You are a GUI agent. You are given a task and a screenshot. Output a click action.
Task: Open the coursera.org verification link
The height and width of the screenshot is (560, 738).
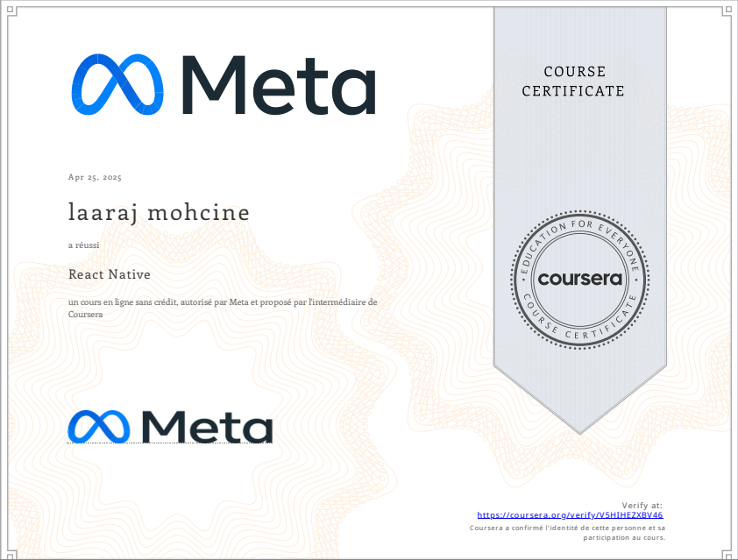[x=569, y=514]
